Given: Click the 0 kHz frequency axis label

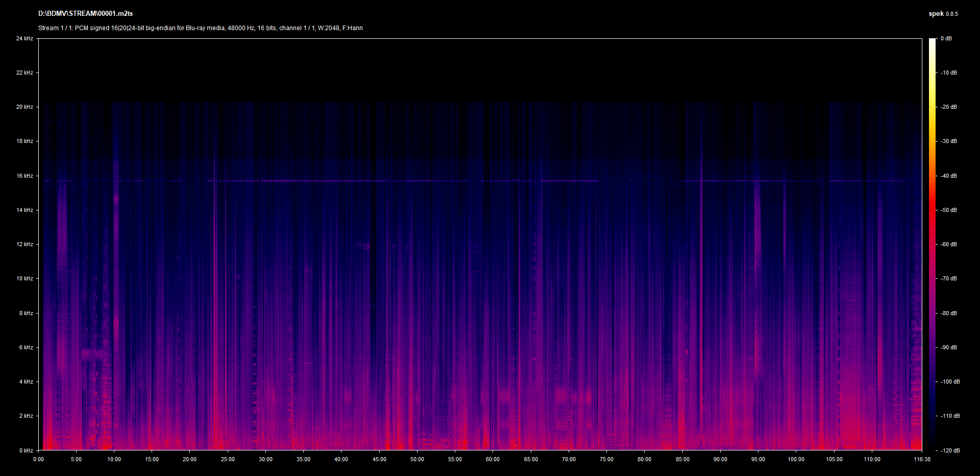Looking at the screenshot, I should pyautogui.click(x=26, y=450).
